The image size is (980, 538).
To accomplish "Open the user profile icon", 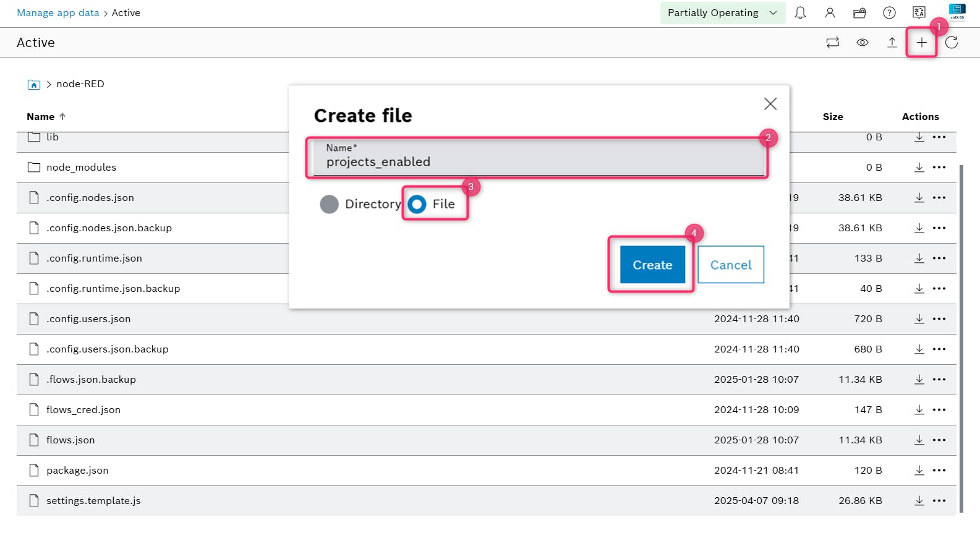I will 830,13.
